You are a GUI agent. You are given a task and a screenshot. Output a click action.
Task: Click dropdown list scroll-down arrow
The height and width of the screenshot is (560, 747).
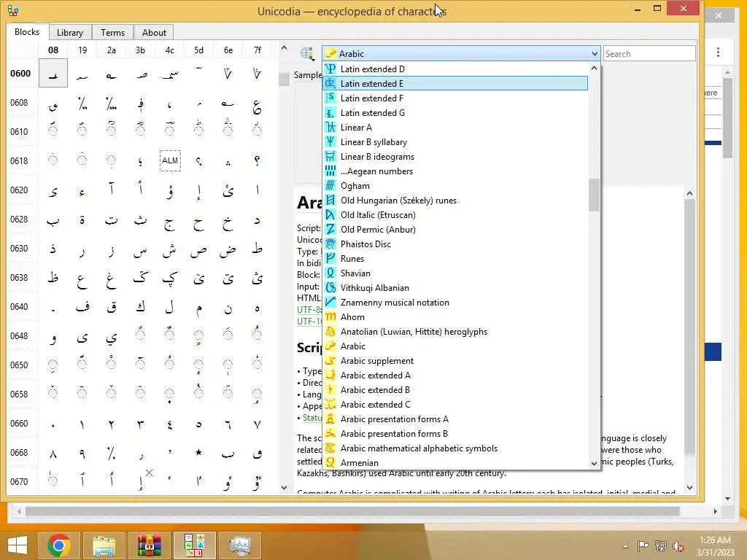pyautogui.click(x=594, y=463)
